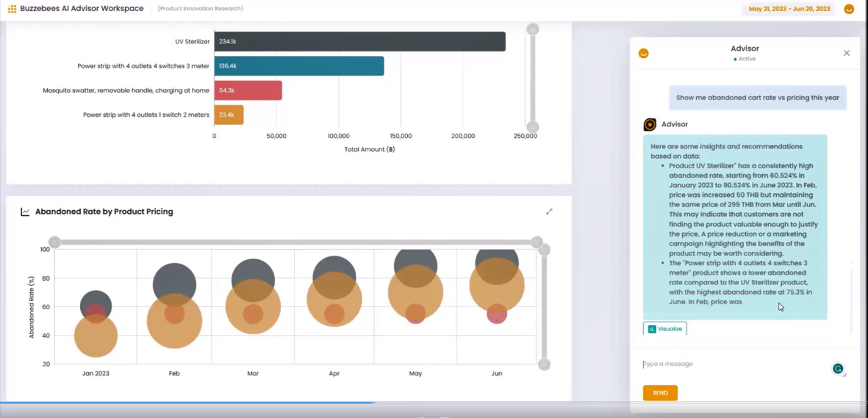
Task: Click the SEND button
Action: coord(660,393)
